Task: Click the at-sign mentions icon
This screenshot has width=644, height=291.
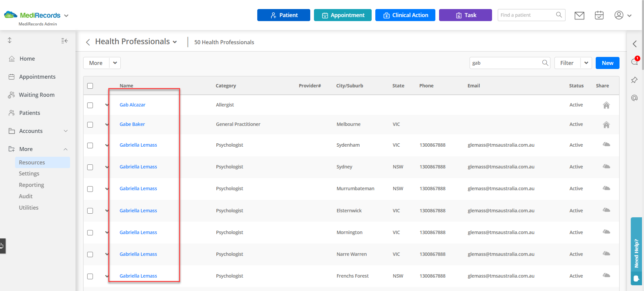Action: [634, 98]
